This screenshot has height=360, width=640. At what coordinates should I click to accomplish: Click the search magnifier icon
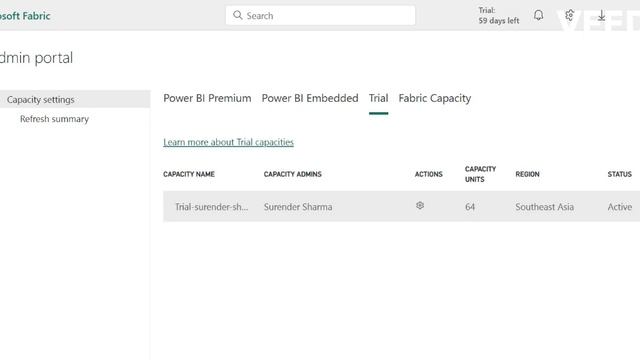pyautogui.click(x=238, y=15)
